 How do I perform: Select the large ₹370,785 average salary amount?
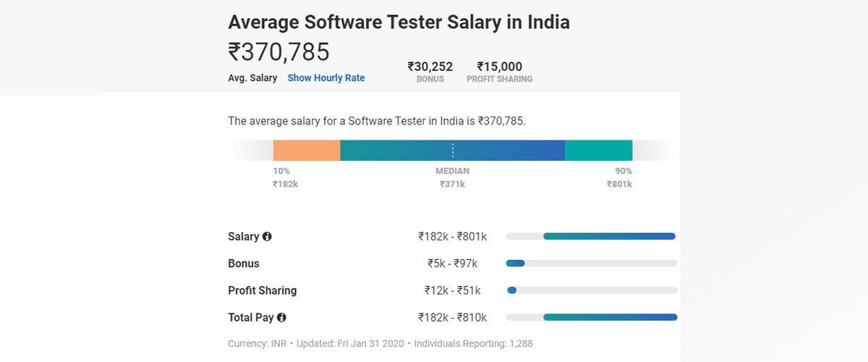(x=279, y=52)
